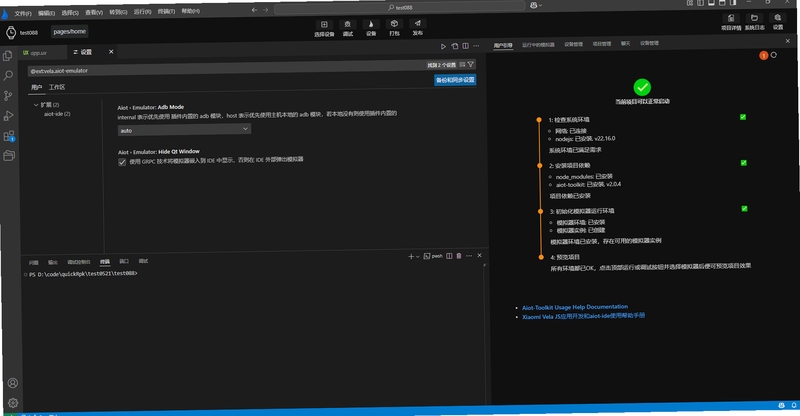This screenshot has width=800, height=416.
Task: Switch to the 聊天 tab
Action: coord(626,43)
